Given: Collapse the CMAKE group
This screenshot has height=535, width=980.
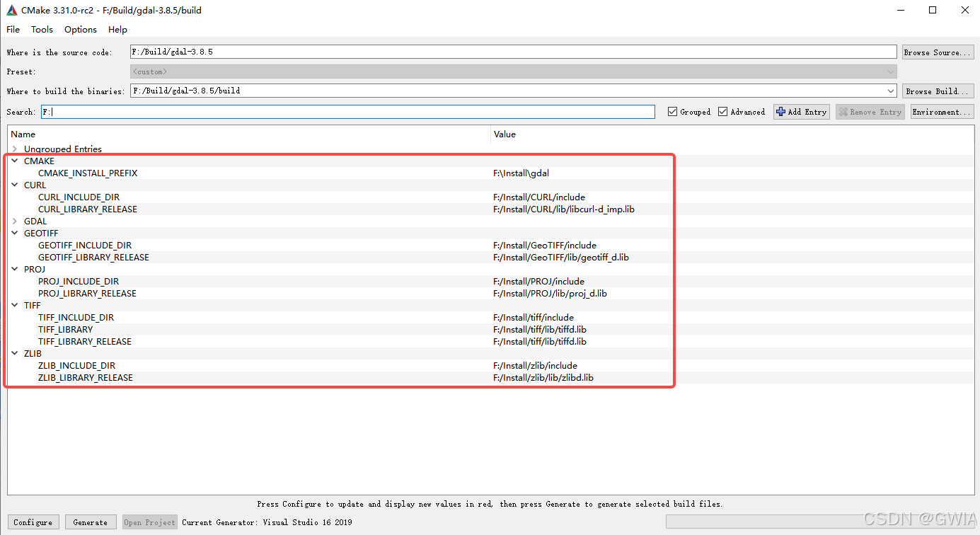Looking at the screenshot, I should pos(15,161).
